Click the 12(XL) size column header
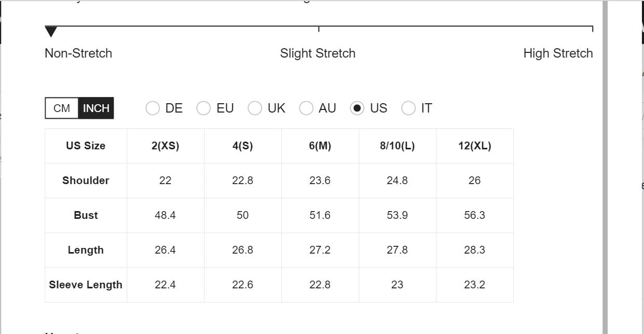Image resolution: width=644 pixels, height=334 pixels. 475,146
